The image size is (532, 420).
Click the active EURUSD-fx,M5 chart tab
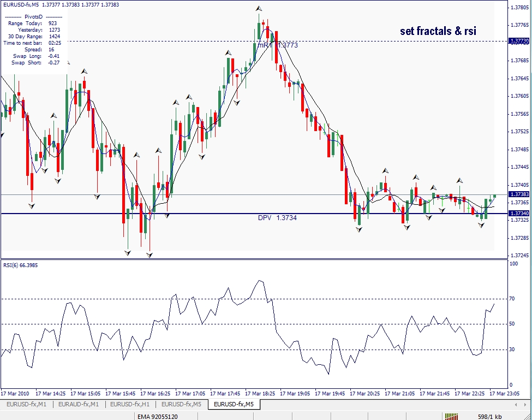(234, 404)
